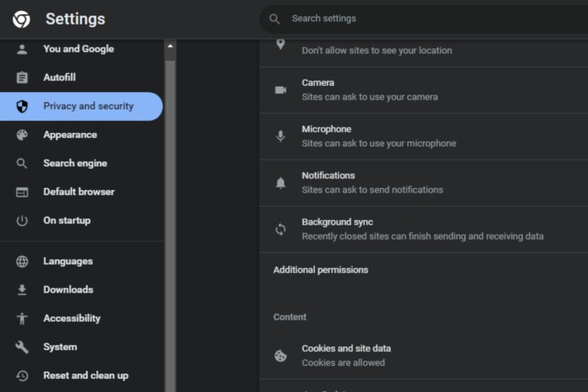Open the Default browser settings
Viewport: 588px width, 392px height.
(80, 191)
